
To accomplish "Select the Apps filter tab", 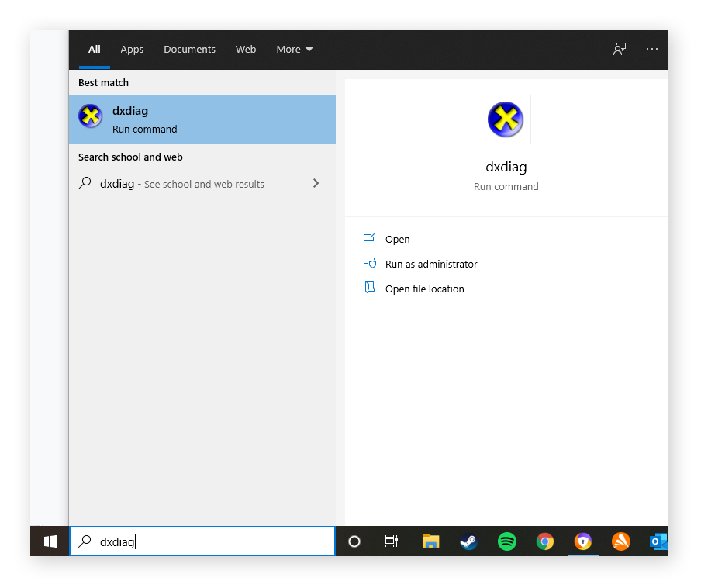I will click(x=132, y=49).
